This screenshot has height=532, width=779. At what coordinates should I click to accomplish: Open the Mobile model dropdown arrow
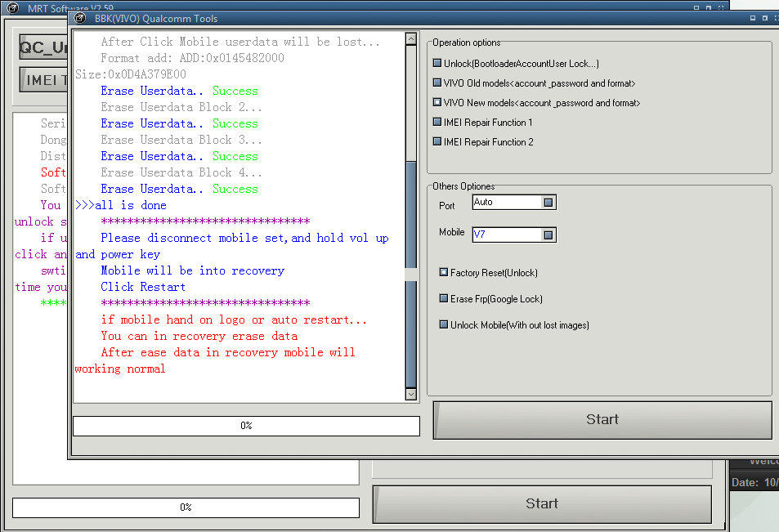coord(548,235)
